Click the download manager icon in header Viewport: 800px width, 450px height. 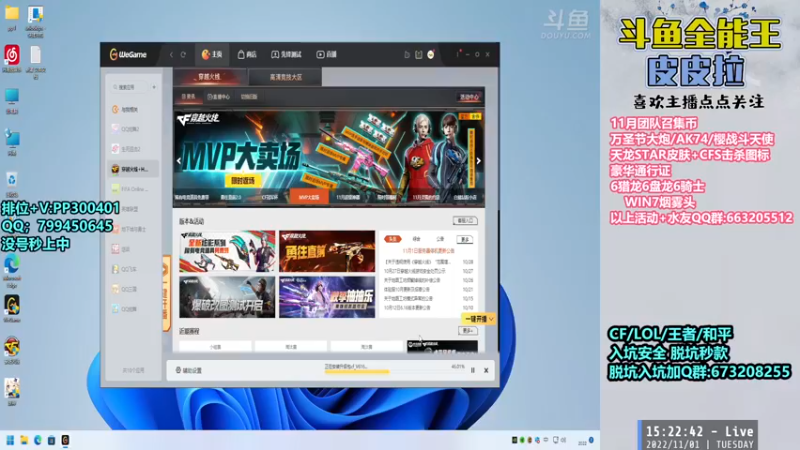(x=407, y=55)
